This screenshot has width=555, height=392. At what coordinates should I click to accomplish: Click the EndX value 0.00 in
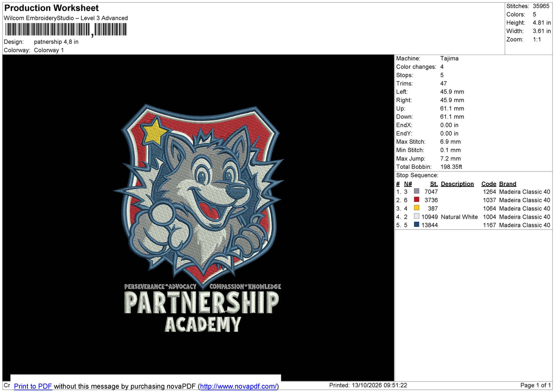(450, 125)
